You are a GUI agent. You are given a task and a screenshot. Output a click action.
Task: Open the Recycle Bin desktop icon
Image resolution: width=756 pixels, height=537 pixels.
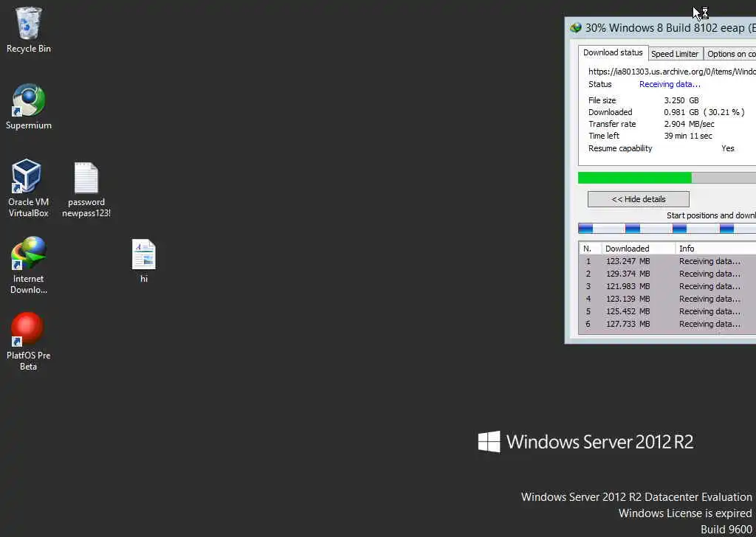pyautogui.click(x=29, y=30)
